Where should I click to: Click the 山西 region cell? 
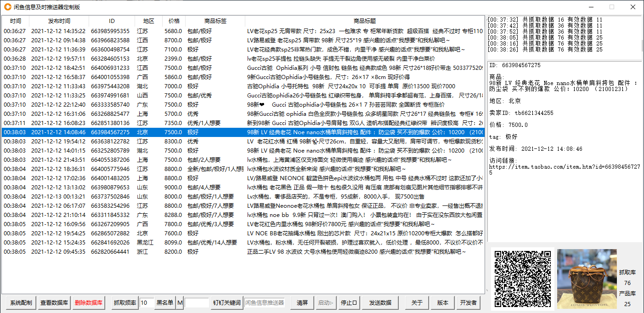(142, 96)
